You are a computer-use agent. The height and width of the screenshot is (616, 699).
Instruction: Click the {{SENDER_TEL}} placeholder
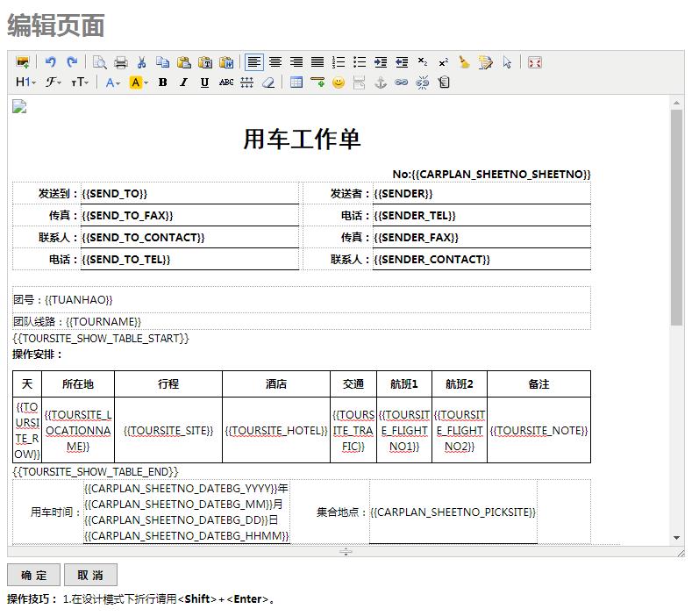tap(415, 216)
